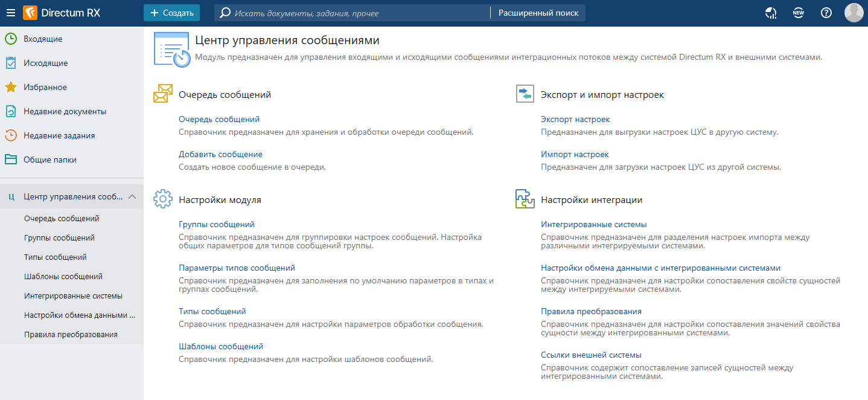Image resolution: width=868 pixels, height=400 pixels.
Task: Open Входящие inbox in sidebar
Action: click(43, 39)
